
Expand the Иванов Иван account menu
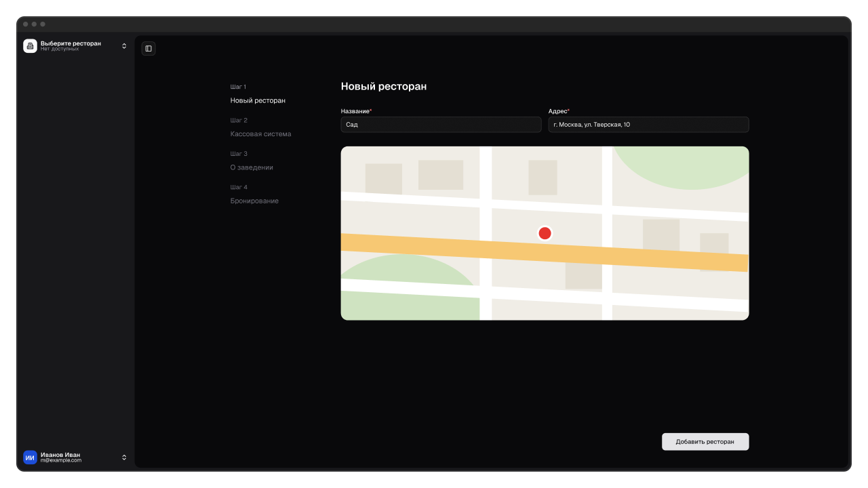(x=76, y=457)
